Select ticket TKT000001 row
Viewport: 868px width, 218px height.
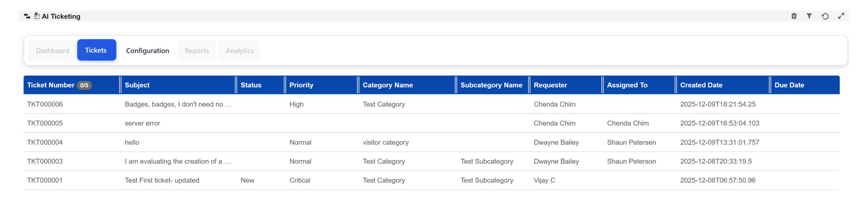pos(45,180)
